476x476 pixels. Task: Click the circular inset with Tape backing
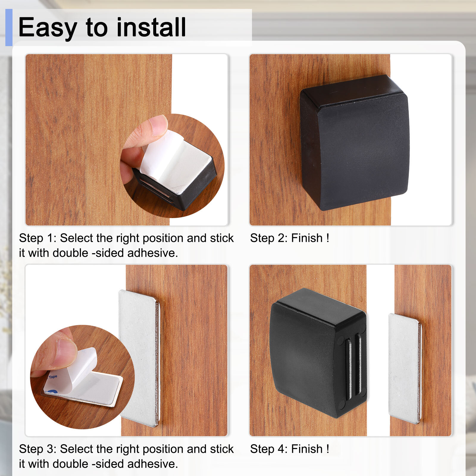coord(82,377)
